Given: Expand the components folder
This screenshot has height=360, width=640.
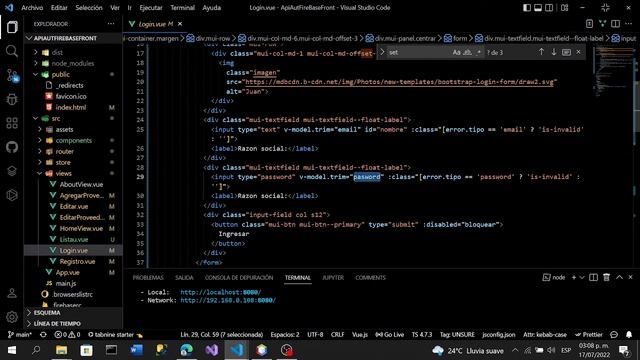Looking at the screenshot, I should 73,140.
